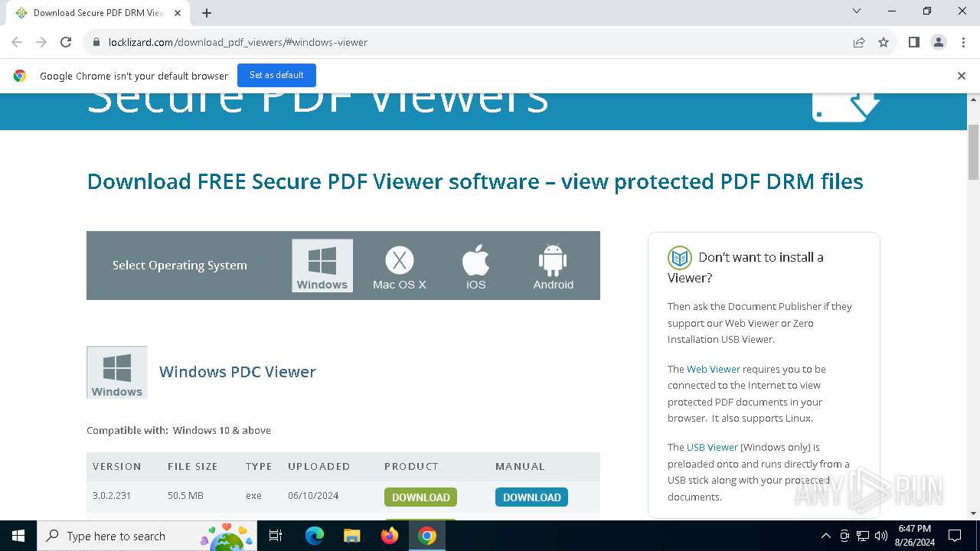Click the Download FREE Secure PDF Viewer heading

click(475, 181)
